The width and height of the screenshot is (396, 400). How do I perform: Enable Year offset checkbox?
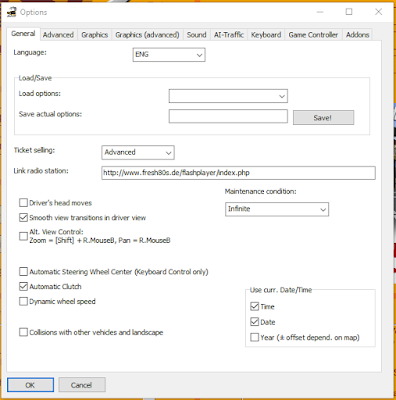tap(254, 337)
